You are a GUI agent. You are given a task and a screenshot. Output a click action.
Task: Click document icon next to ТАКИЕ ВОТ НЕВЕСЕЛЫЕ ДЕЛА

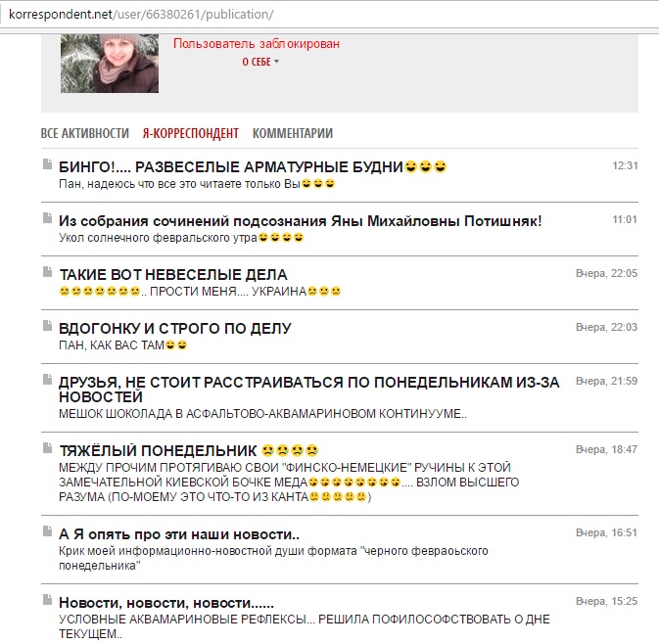pyautogui.click(x=48, y=272)
